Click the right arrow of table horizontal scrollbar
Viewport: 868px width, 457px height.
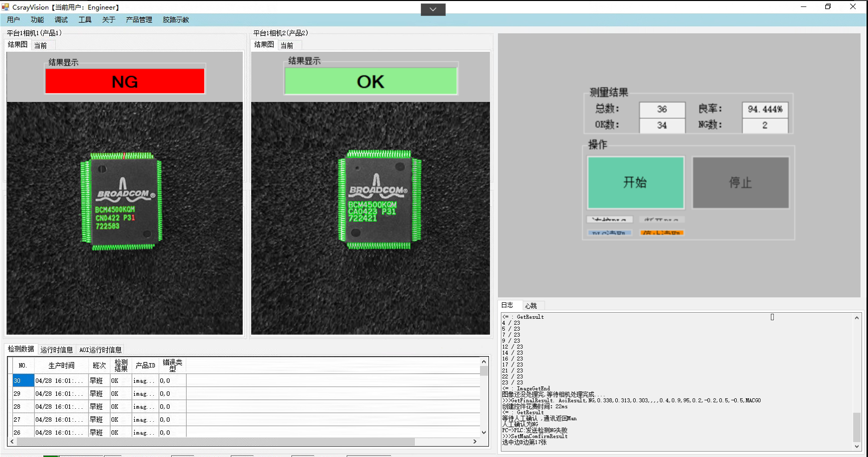click(475, 442)
